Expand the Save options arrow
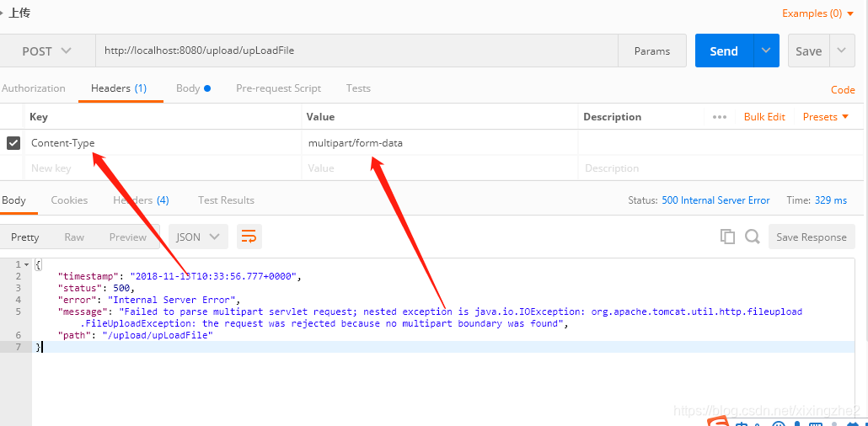Viewport: 868px width, 426px height. 841,51
